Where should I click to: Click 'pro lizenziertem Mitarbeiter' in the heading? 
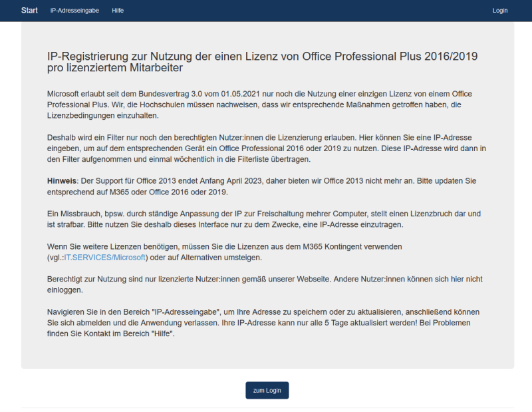(x=114, y=68)
